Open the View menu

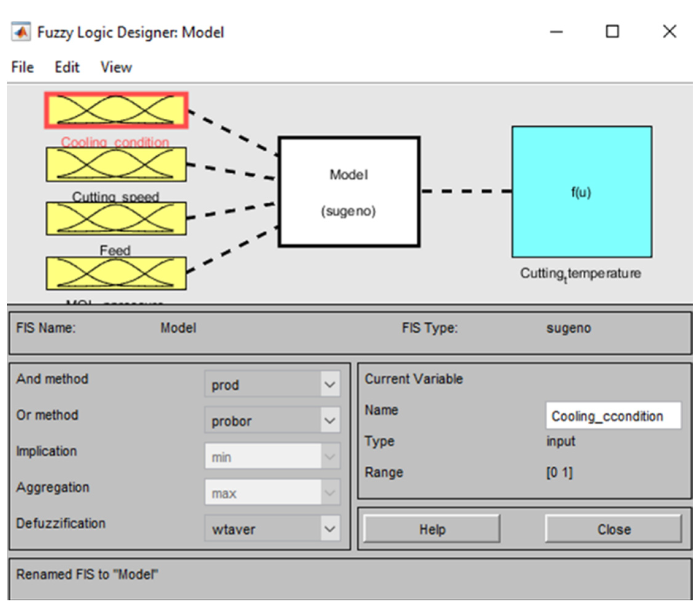point(116,67)
